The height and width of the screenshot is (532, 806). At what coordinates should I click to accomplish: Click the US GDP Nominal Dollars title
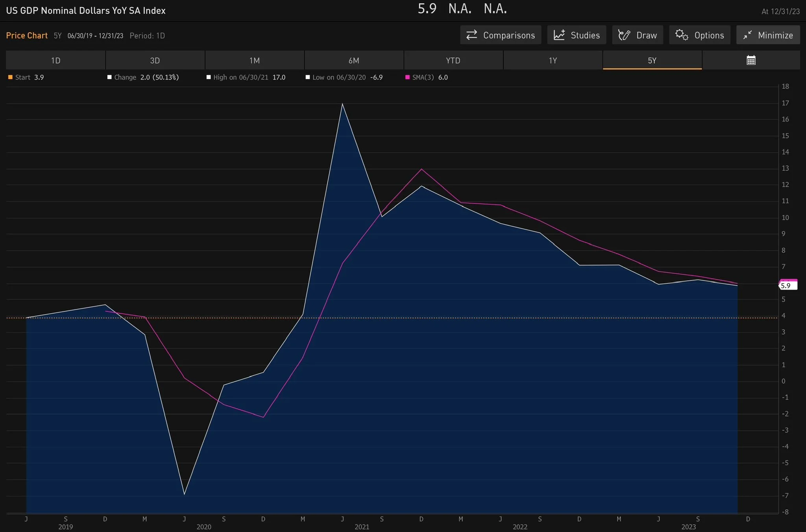(x=86, y=11)
